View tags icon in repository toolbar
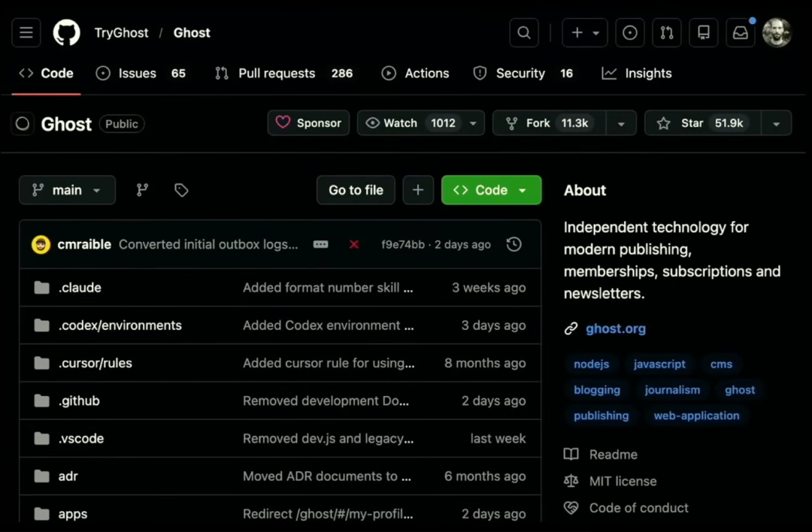This screenshot has height=532, width=812. 181,190
